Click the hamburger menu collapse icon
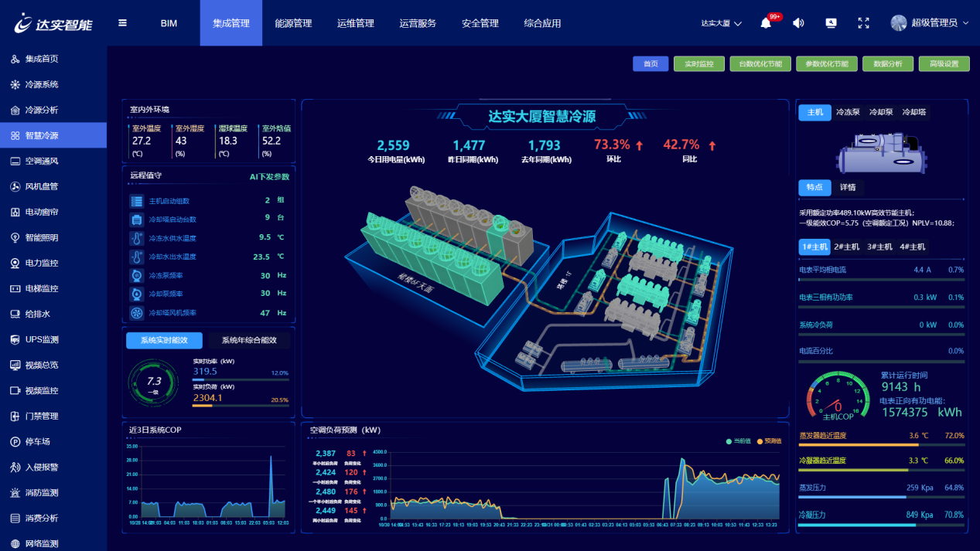Image resolution: width=980 pixels, height=551 pixels. coord(122,23)
